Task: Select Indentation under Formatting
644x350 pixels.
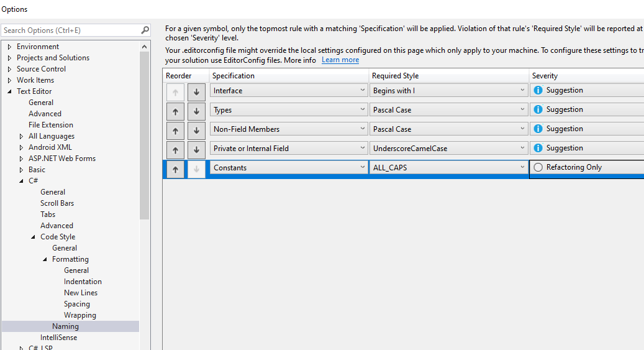Action: (83, 282)
